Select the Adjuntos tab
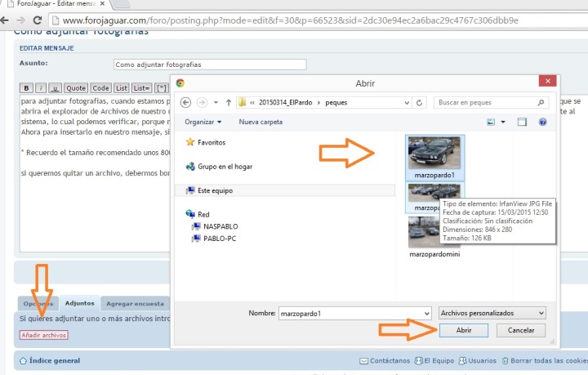 [80, 303]
